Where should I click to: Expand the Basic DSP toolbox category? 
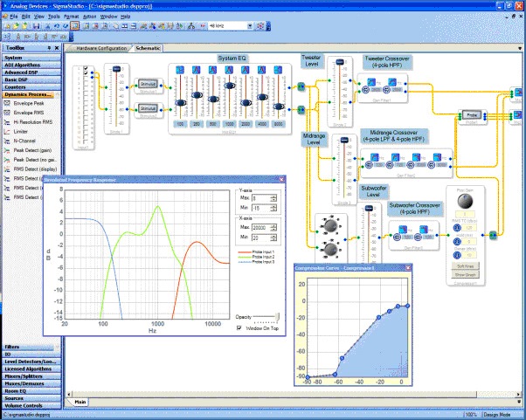point(31,79)
